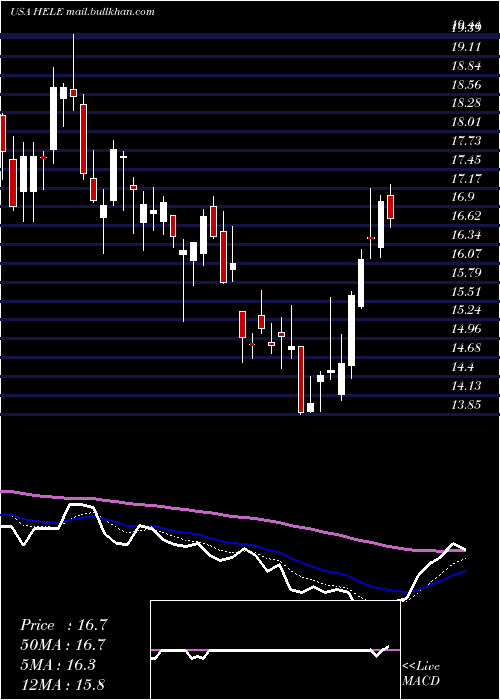Click the 16.62 price axis label

[x=466, y=216]
